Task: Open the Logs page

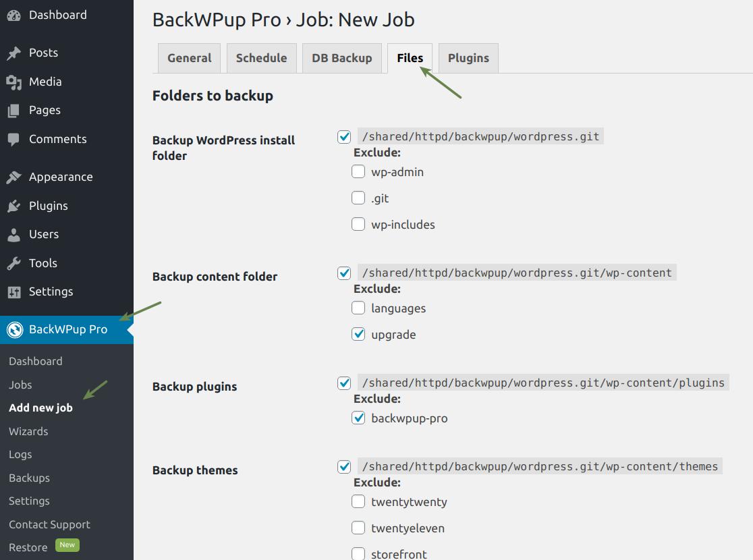Action: click(20, 454)
